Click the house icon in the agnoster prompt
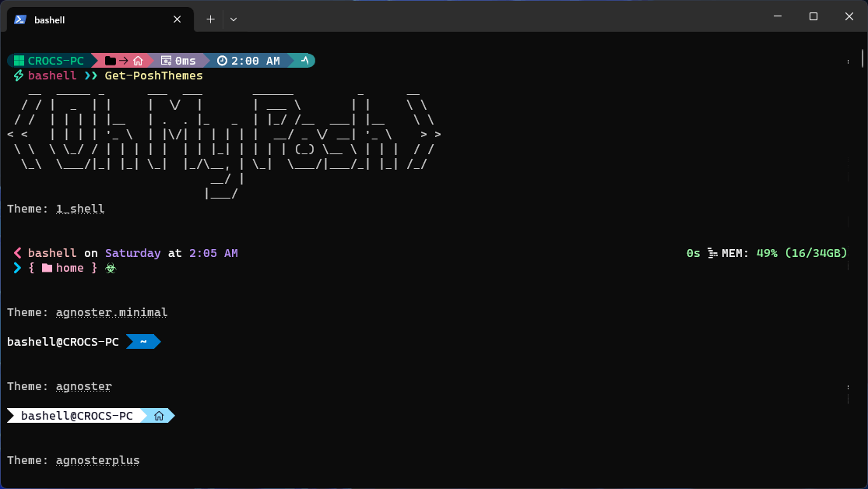This screenshot has height=489, width=868. coord(159,417)
